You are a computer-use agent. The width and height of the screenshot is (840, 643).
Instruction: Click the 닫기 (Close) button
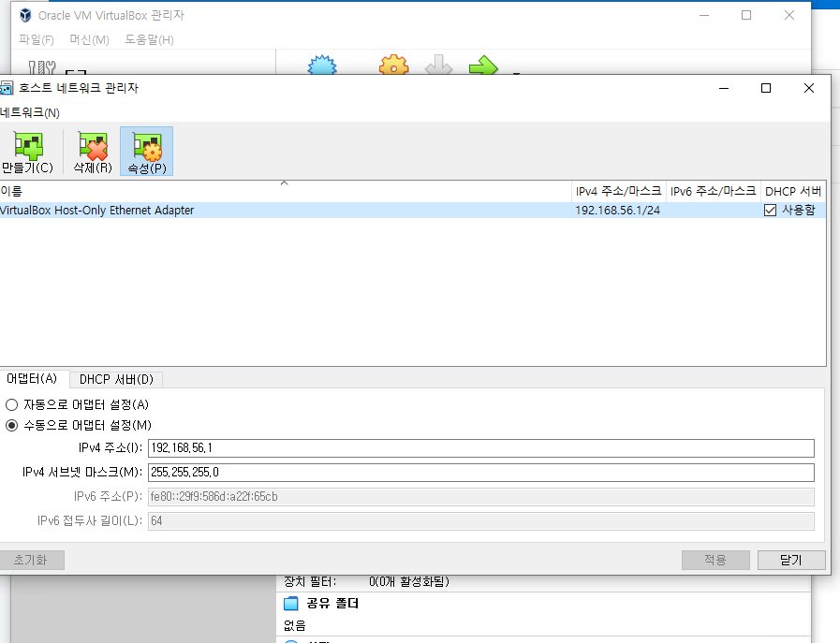(x=791, y=560)
